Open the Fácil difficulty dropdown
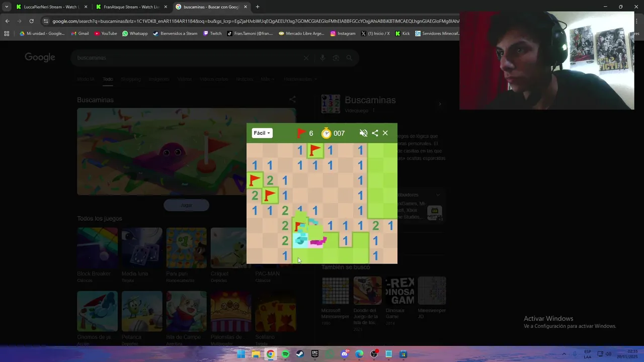Image resolution: width=644 pixels, height=362 pixels. (x=262, y=133)
